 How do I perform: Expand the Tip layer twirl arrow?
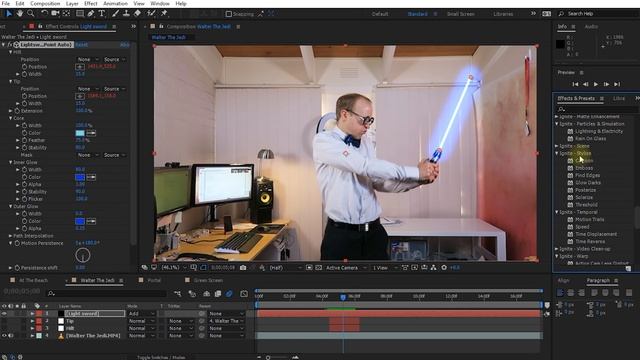point(32,321)
